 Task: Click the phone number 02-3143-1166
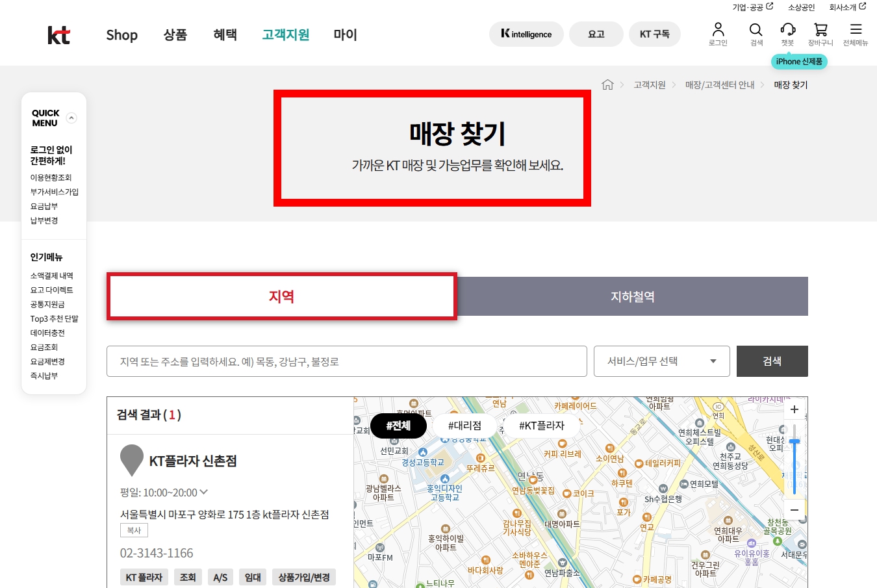tap(157, 553)
